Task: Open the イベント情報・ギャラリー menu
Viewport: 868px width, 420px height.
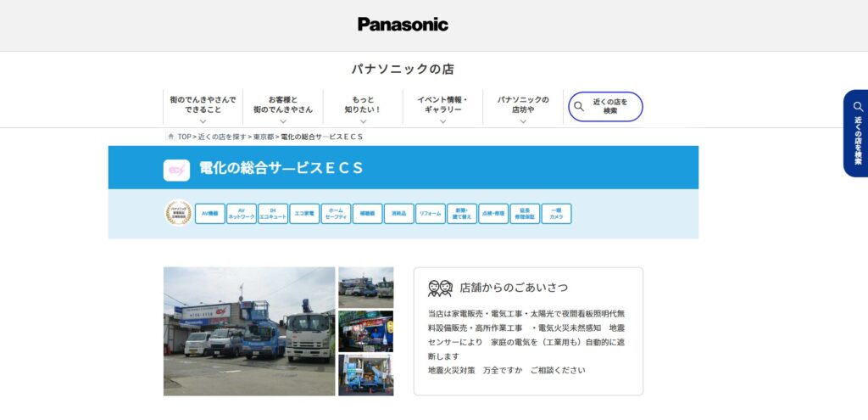Action: tap(442, 106)
